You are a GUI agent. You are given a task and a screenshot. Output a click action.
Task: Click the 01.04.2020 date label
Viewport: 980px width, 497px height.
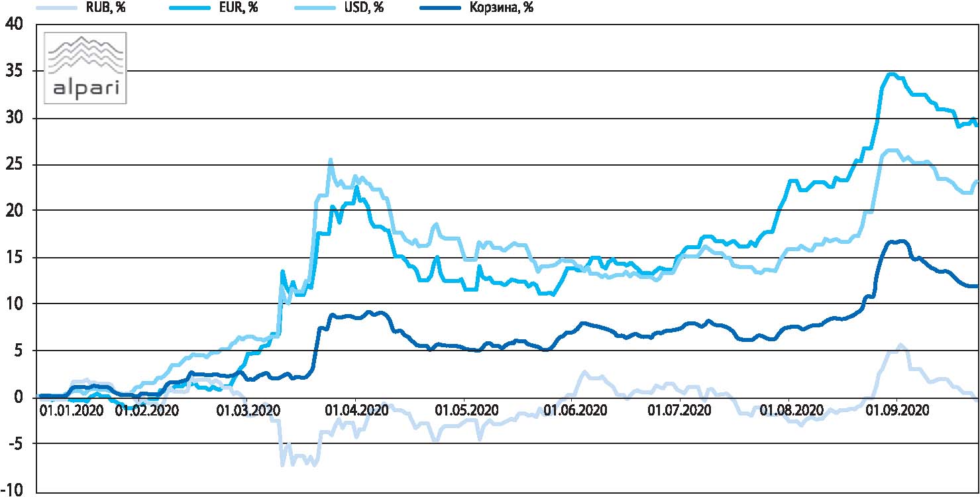358,411
